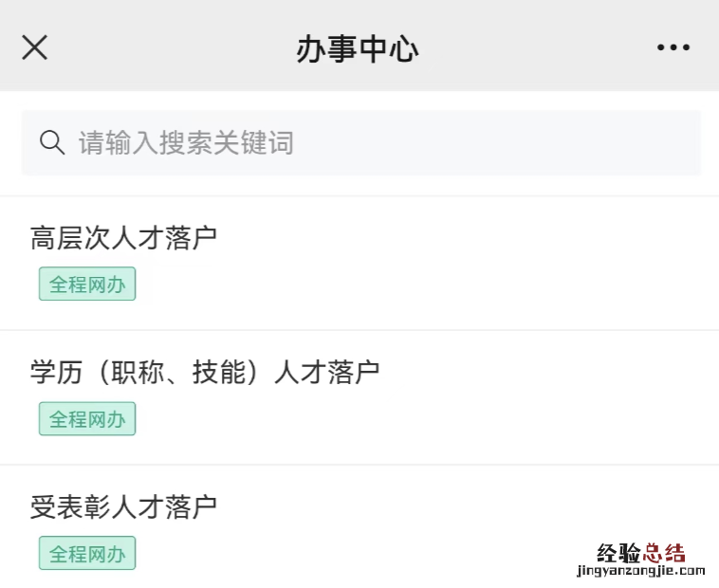Open the jingyanzongjie.com watermark link

pos(639,571)
